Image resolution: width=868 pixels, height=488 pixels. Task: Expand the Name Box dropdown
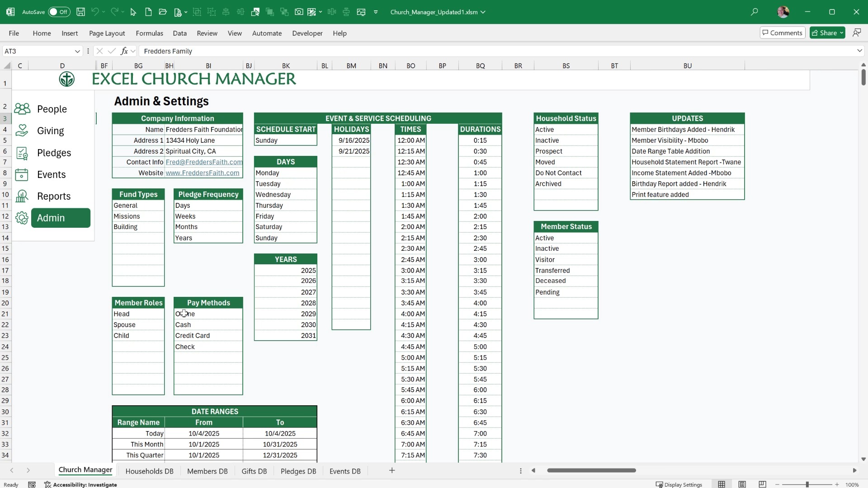[77, 51]
